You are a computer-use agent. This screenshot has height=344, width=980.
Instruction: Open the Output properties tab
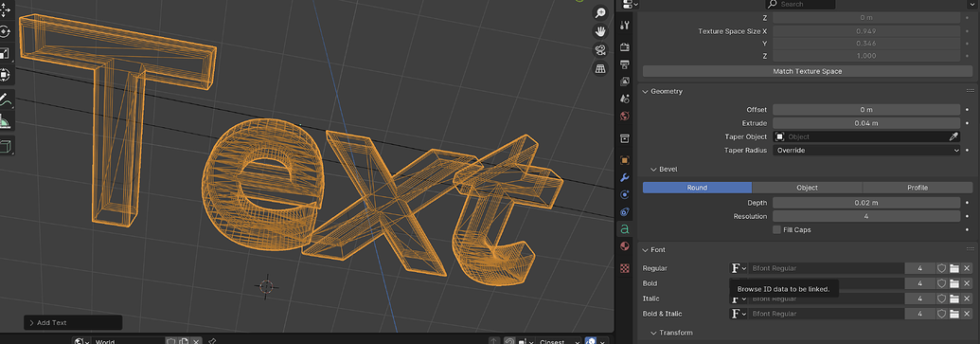click(624, 64)
